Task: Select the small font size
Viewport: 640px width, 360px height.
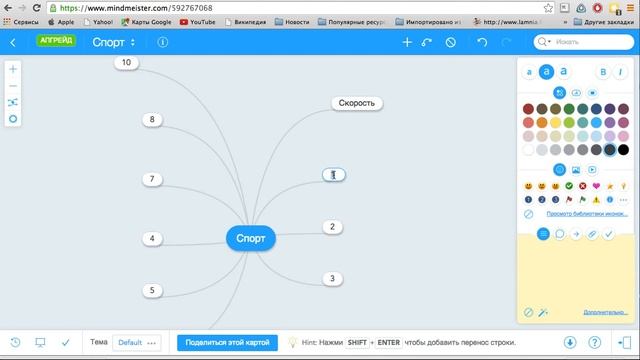Action: point(529,72)
